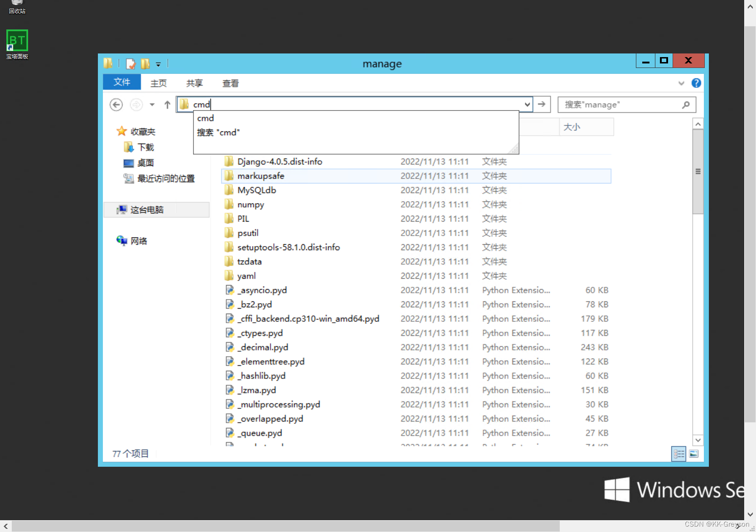Screen dimensions: 756x532
Task: Select the _hashlib.pyd file
Action: [x=416, y=376]
